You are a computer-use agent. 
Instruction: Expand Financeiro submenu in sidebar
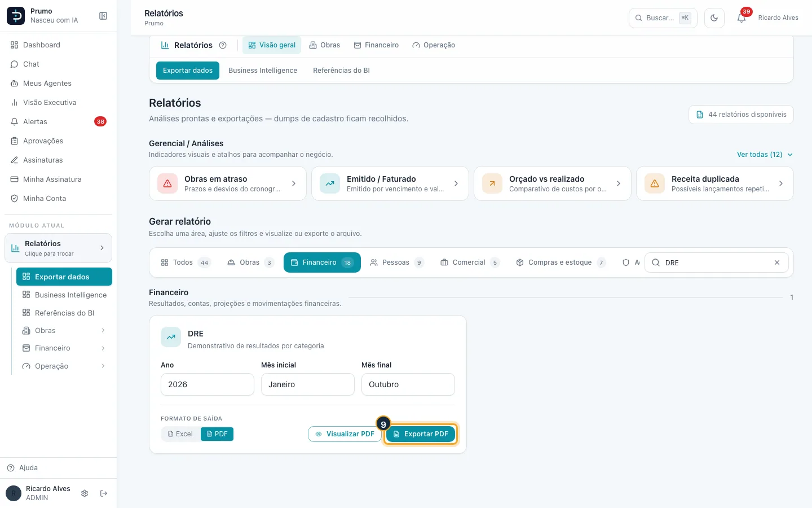pyautogui.click(x=64, y=348)
